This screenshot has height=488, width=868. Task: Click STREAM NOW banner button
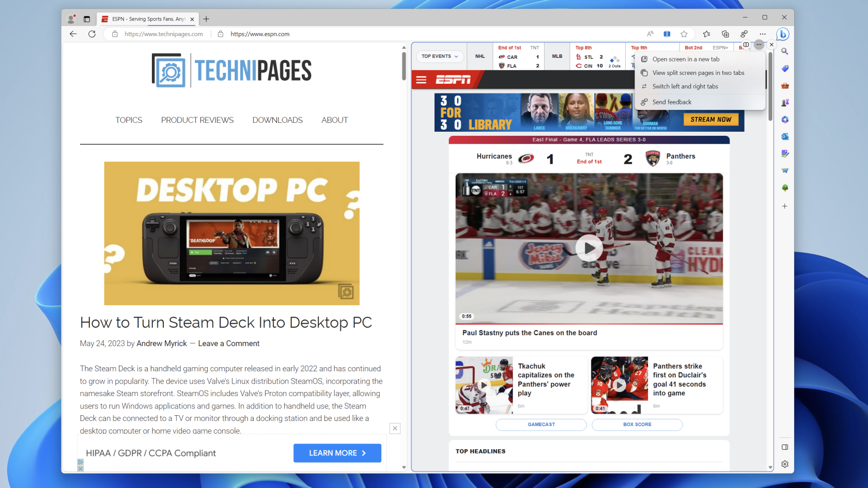pos(711,119)
